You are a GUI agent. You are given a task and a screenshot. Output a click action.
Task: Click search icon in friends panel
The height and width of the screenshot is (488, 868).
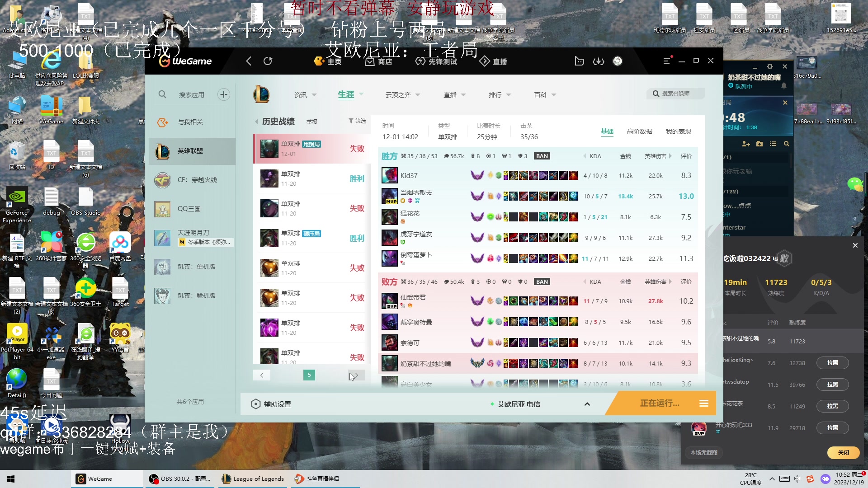tap(787, 144)
